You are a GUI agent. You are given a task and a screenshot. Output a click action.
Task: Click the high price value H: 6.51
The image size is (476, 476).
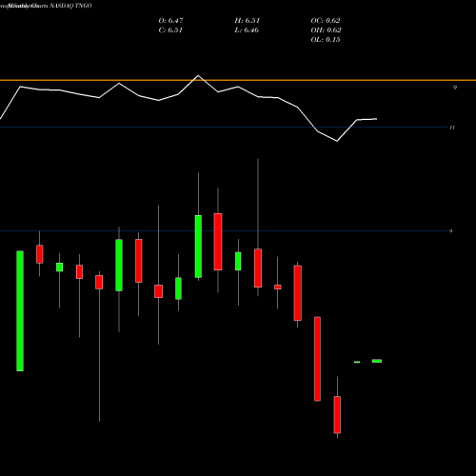(248, 21)
